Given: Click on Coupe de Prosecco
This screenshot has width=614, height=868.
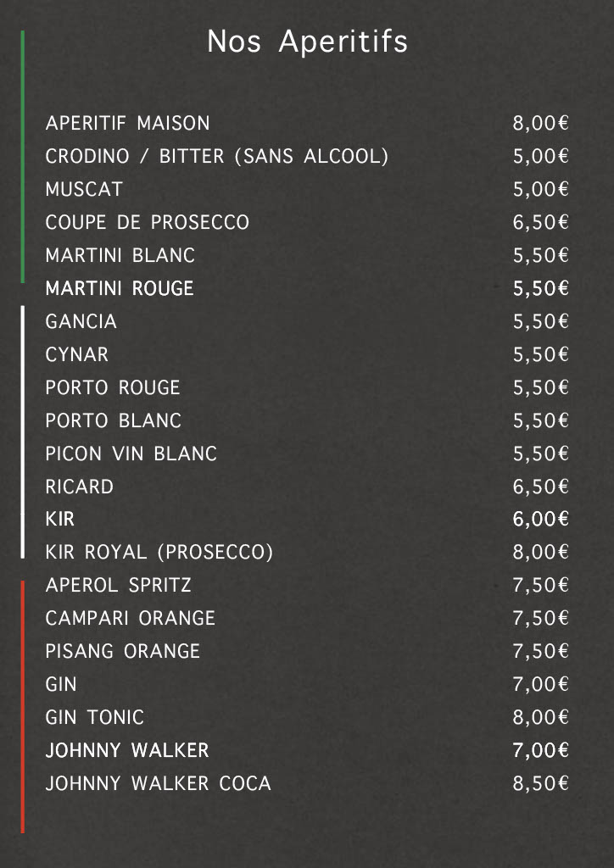Looking at the screenshot, I should pyautogui.click(x=147, y=223).
